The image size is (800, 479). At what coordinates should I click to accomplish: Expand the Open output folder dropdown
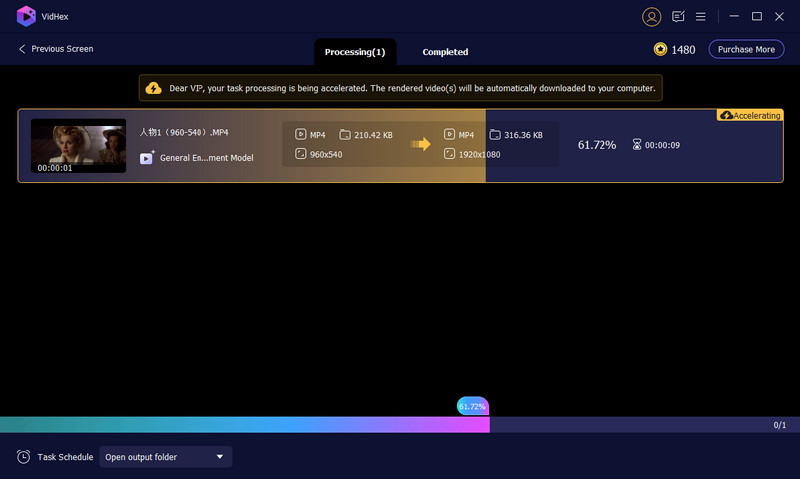[165, 457]
